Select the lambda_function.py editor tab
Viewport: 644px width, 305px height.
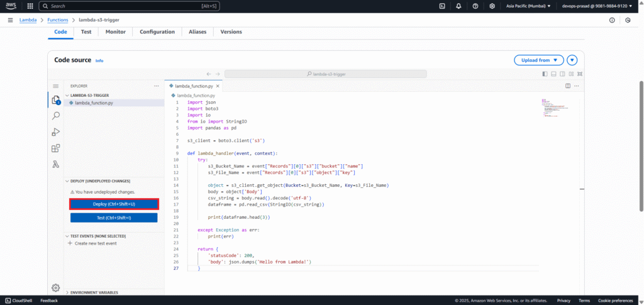[194, 86]
